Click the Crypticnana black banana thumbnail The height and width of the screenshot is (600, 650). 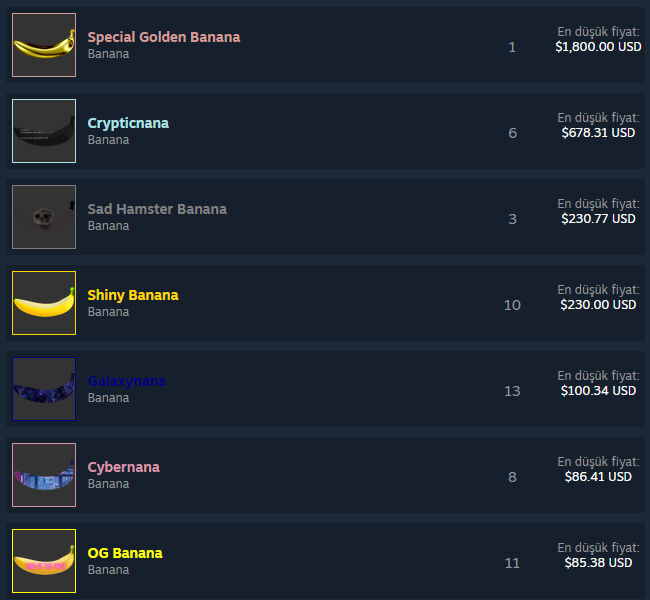click(x=44, y=131)
